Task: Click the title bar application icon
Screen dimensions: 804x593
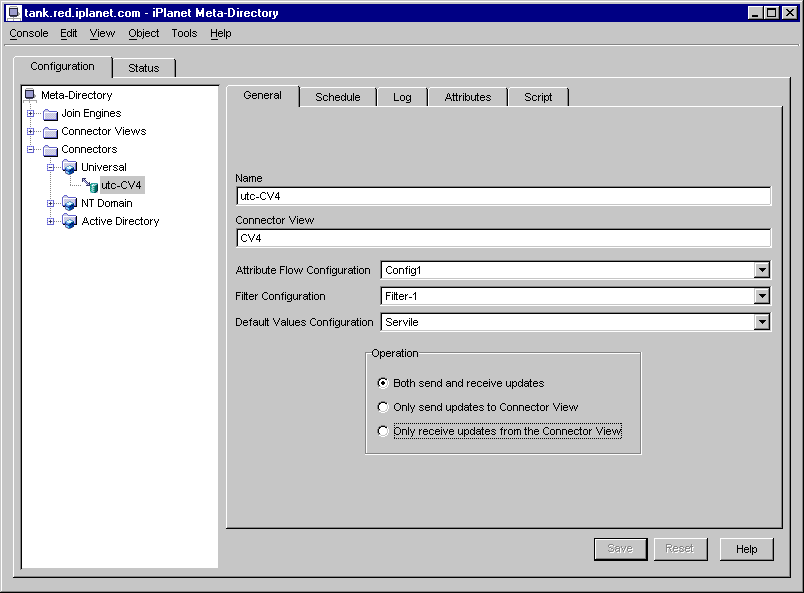Action: 14,13
